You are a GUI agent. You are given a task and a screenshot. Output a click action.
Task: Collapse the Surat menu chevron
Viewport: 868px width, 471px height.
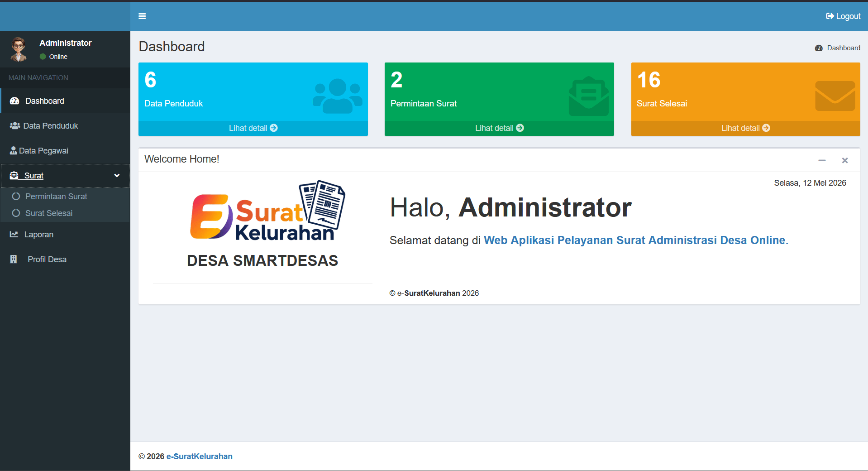117,176
